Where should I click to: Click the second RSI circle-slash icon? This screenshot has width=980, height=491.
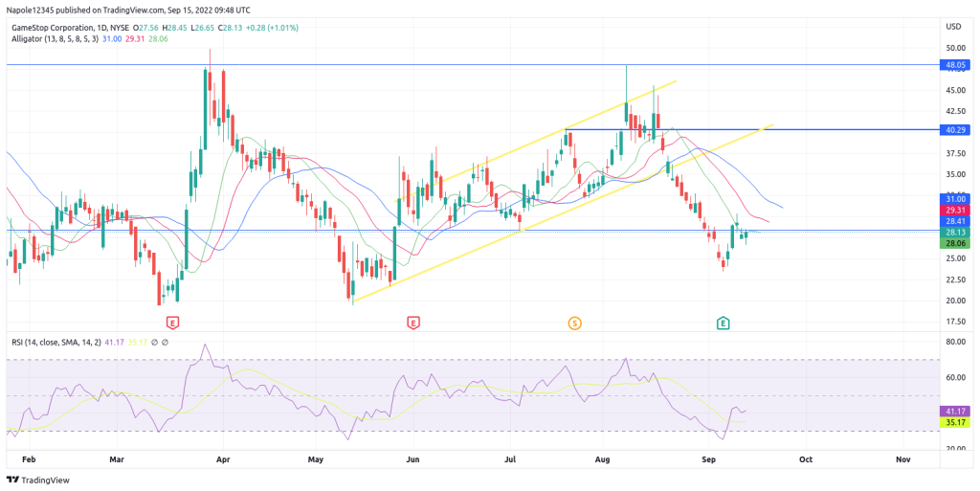coord(166,343)
